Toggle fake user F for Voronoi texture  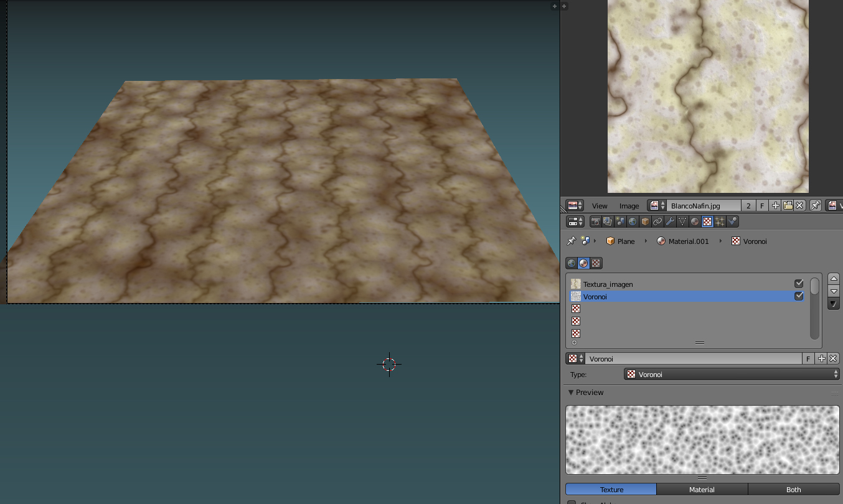click(x=808, y=358)
